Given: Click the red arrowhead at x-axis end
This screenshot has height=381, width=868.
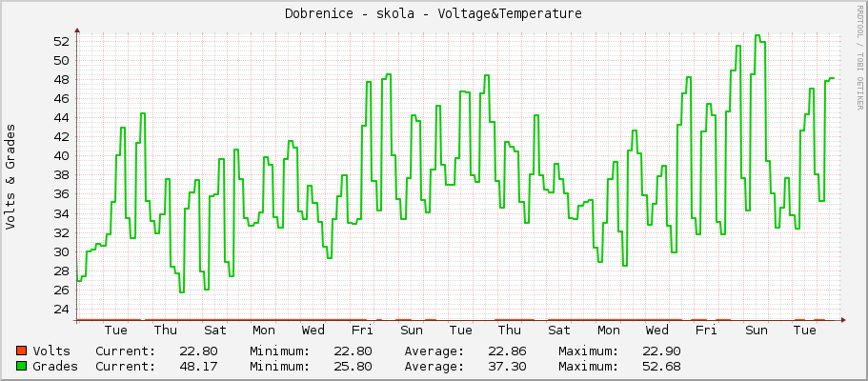Looking at the screenshot, I should (x=843, y=319).
